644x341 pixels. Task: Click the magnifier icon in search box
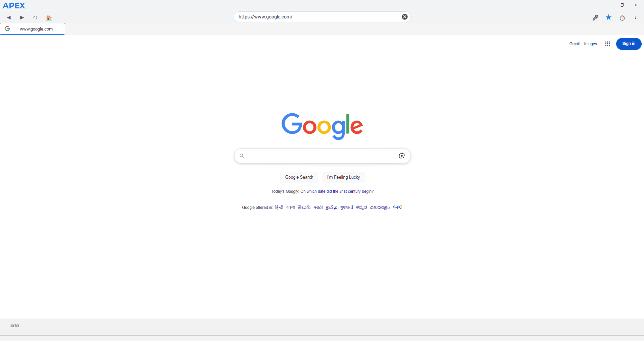click(x=242, y=156)
